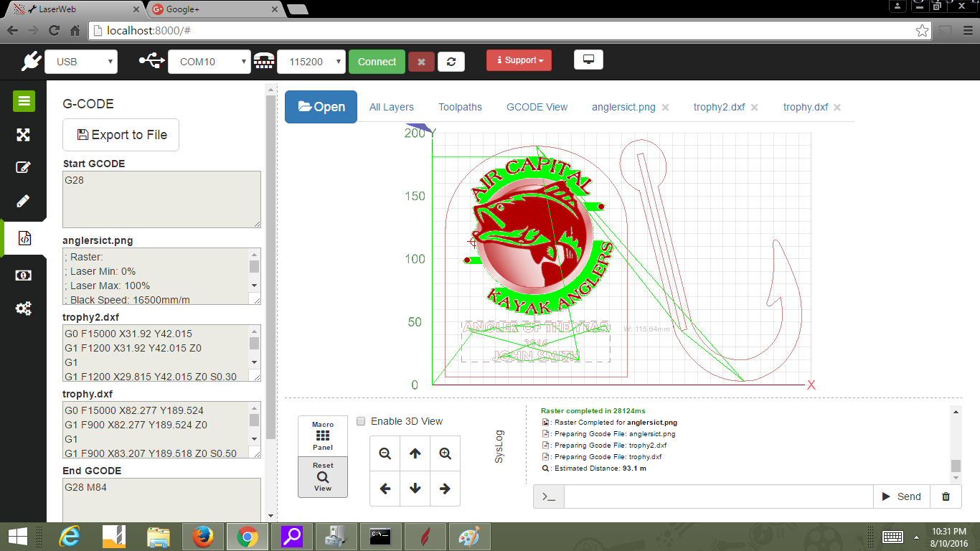Open the COM10 port dropdown
This screenshot has width=980, height=551.
[x=209, y=62]
